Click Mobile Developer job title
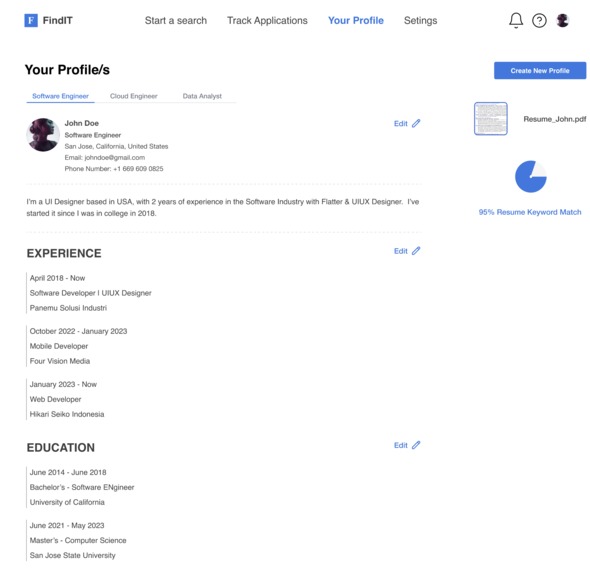Viewport: 590px width, 573px height. pos(59,346)
